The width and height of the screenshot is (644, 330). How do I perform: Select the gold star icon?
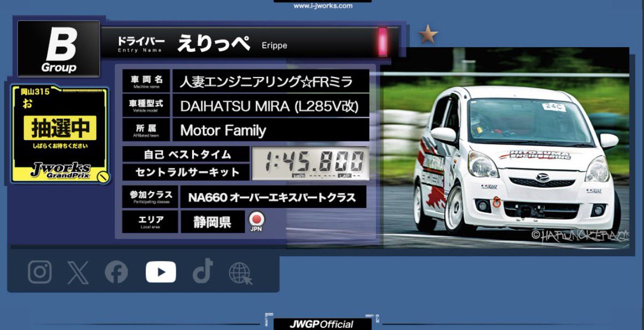pyautogui.click(x=427, y=33)
